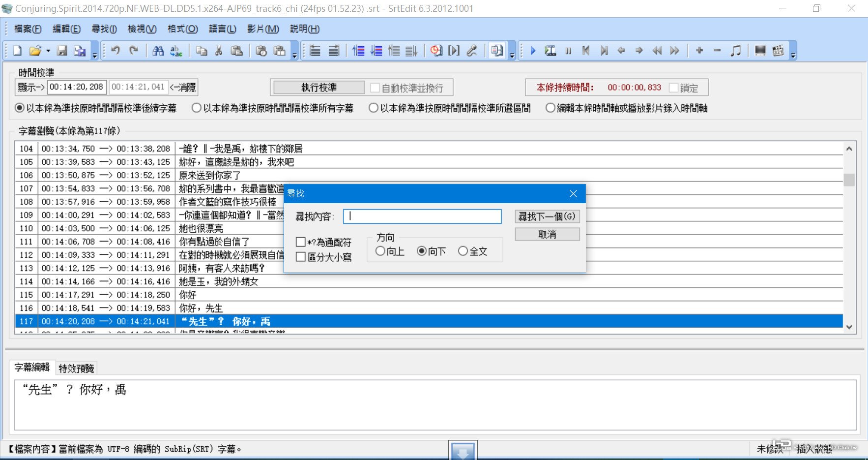Click the start time field 00:14:20,208

77,87
